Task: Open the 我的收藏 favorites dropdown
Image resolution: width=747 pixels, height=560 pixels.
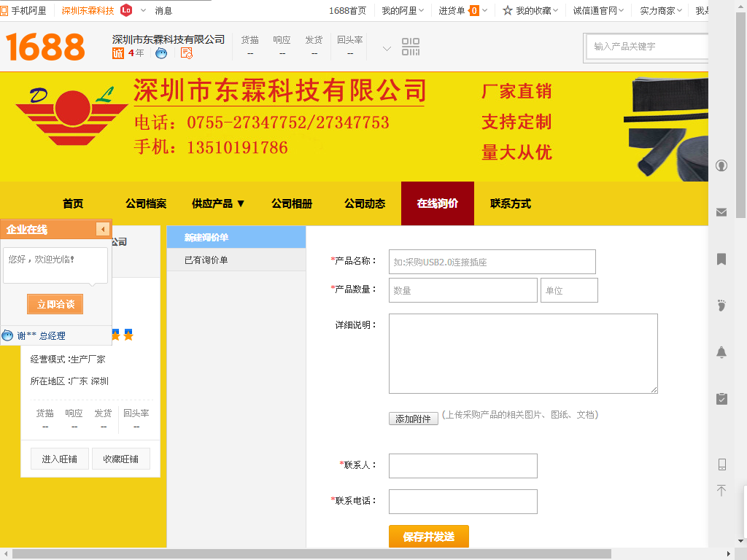Action: pos(530,11)
